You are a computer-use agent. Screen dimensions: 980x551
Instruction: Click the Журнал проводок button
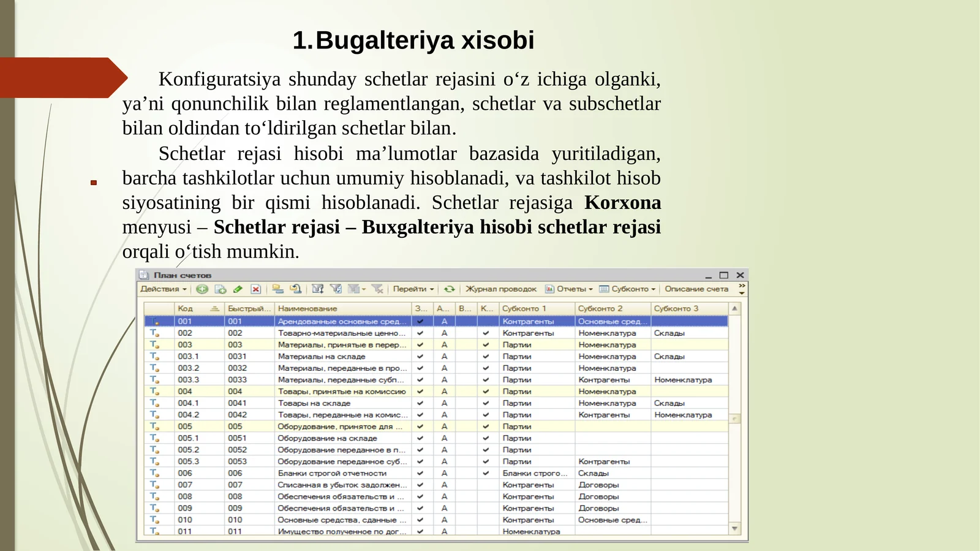pos(501,289)
